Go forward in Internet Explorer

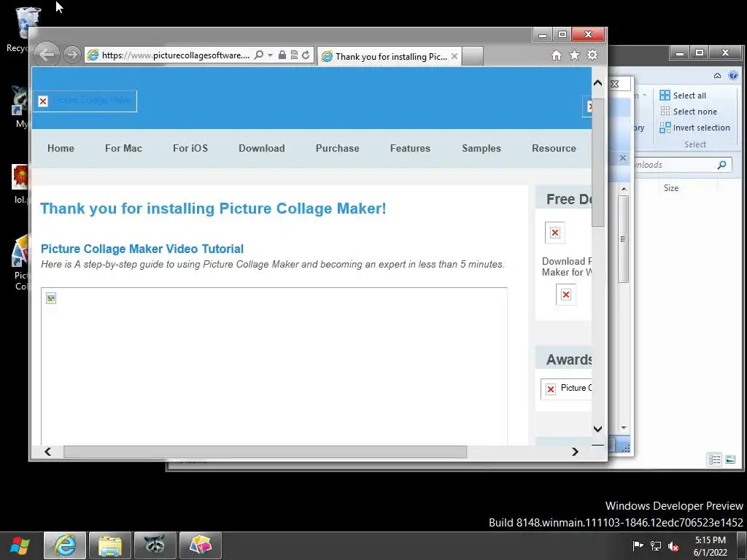pos(71,55)
